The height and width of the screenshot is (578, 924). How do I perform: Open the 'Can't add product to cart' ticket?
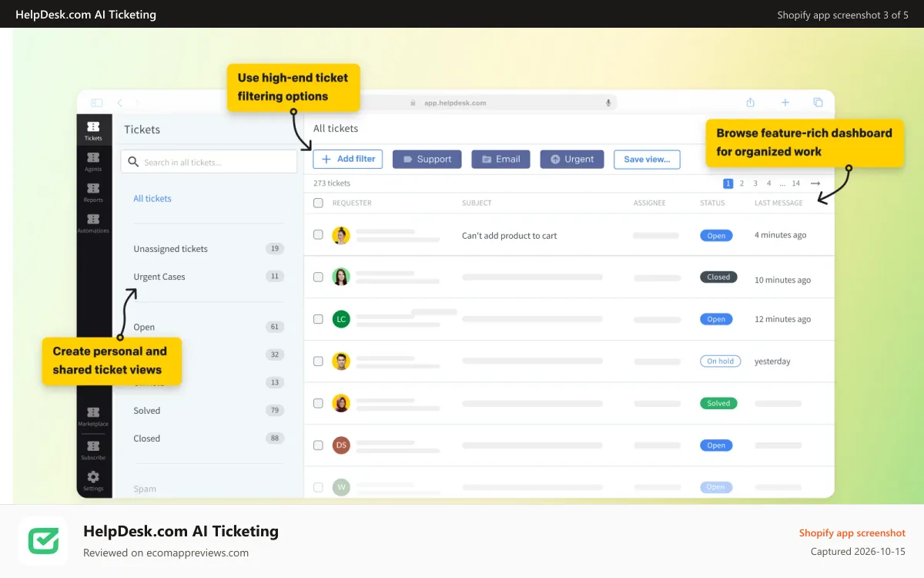(x=509, y=236)
